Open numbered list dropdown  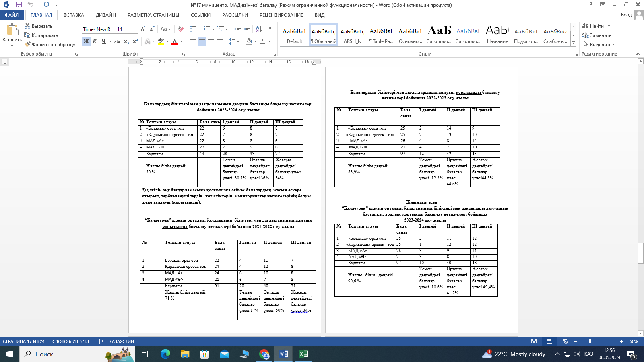[214, 29]
